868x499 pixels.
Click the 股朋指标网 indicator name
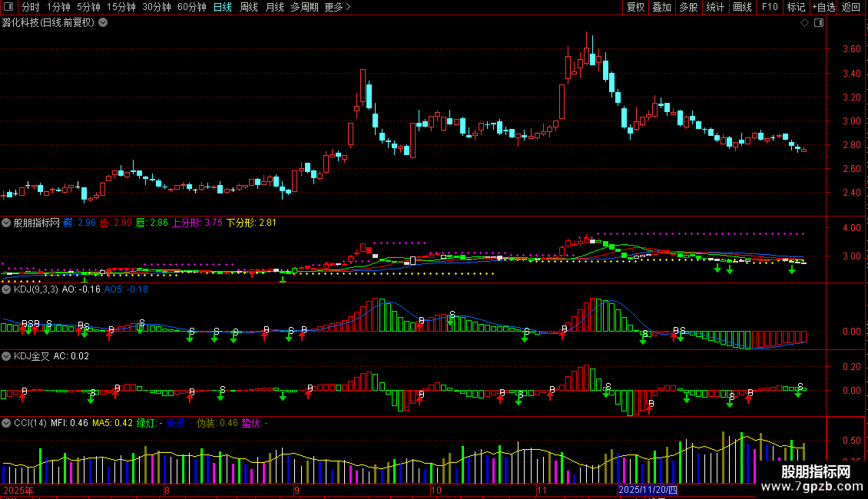coord(37,223)
